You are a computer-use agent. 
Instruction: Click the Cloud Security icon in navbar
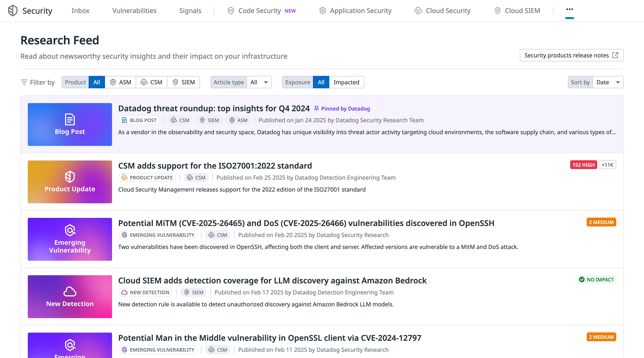(418, 11)
